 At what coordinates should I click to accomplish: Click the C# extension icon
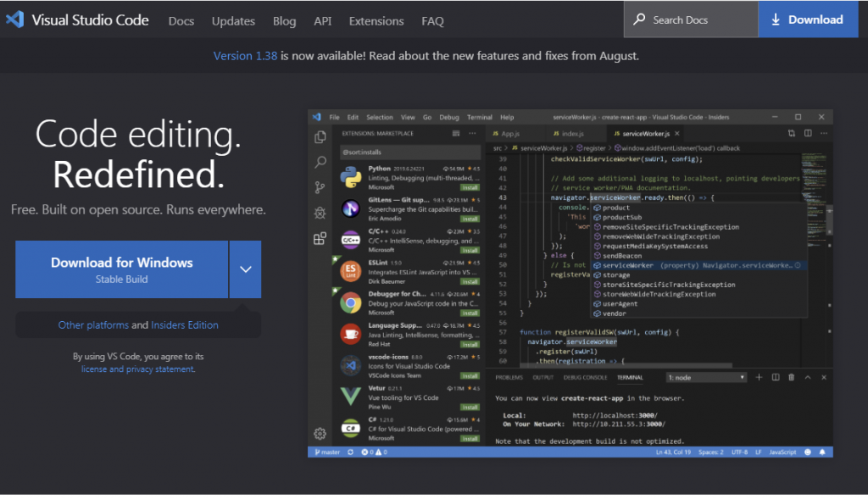350,428
